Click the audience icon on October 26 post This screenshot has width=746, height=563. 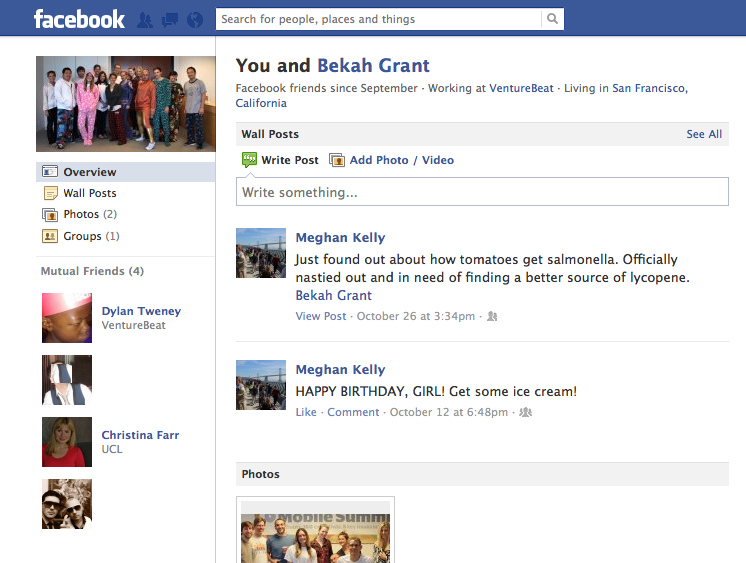tap(492, 316)
